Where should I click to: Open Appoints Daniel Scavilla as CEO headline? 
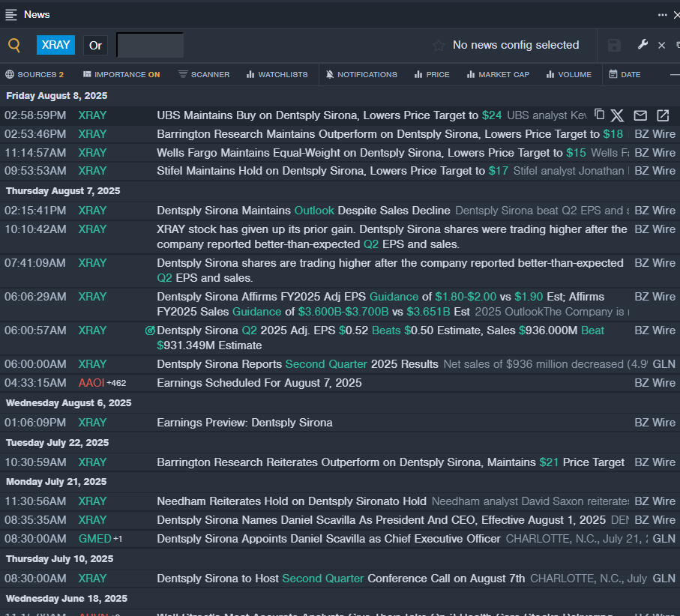(x=328, y=539)
